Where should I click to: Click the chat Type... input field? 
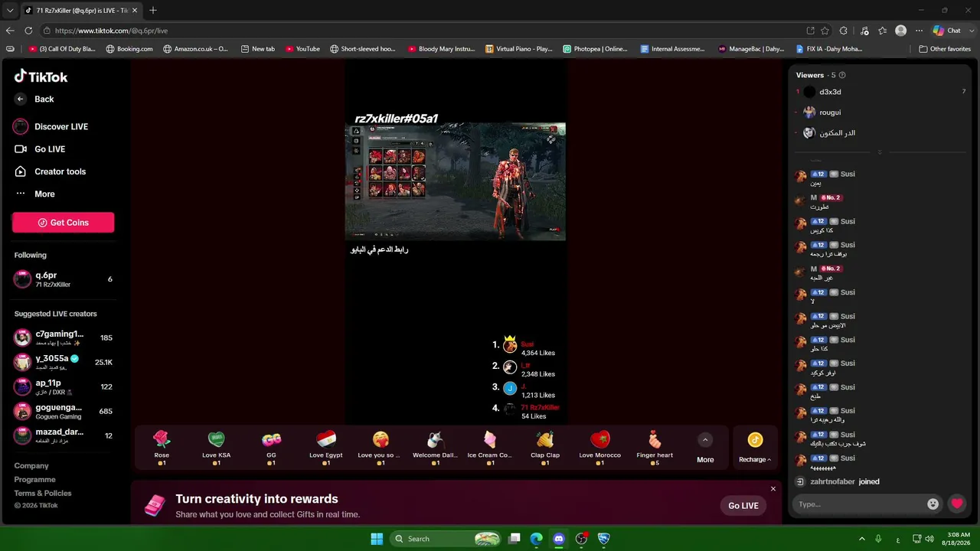860,504
